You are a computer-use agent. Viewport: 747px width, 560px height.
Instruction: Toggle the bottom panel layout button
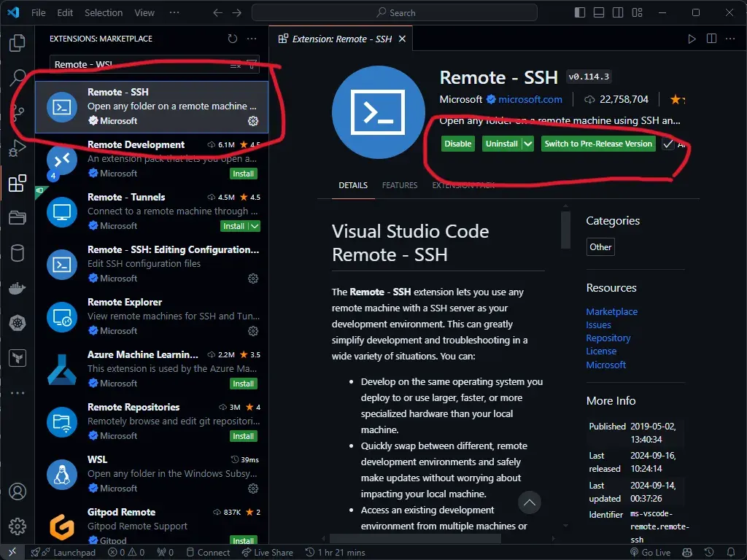(599, 13)
